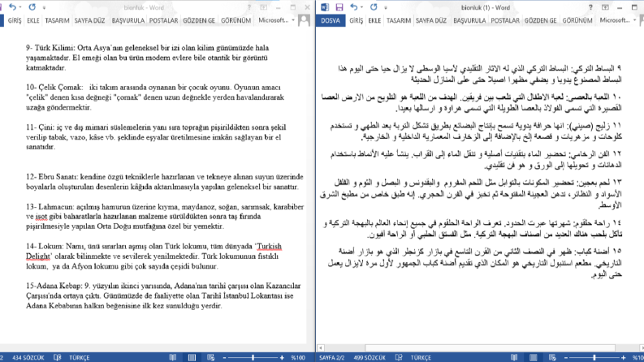Open the undo history arrow in left window
Image resolution: width=644 pixels, height=362 pixels.
coord(20,7)
